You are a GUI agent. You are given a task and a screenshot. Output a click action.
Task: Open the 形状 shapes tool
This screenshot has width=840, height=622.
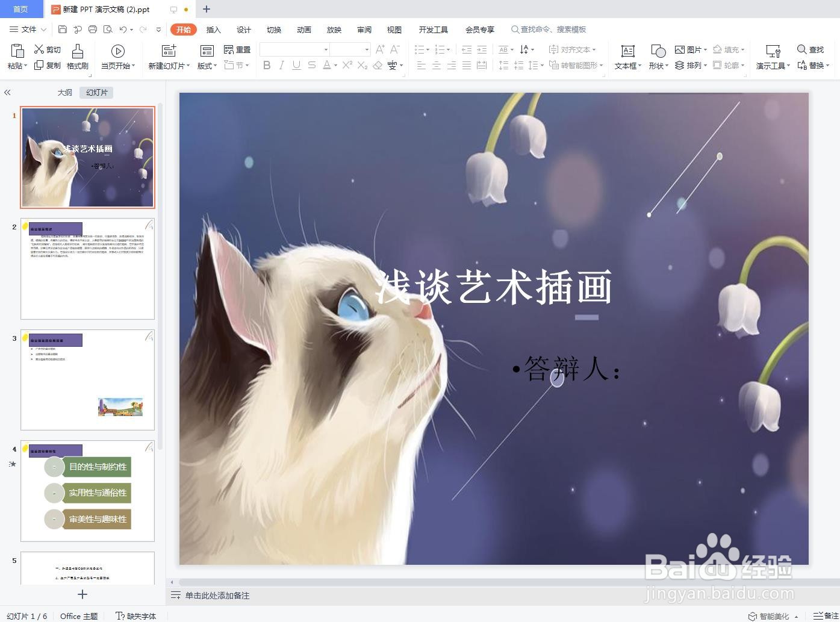(658, 57)
